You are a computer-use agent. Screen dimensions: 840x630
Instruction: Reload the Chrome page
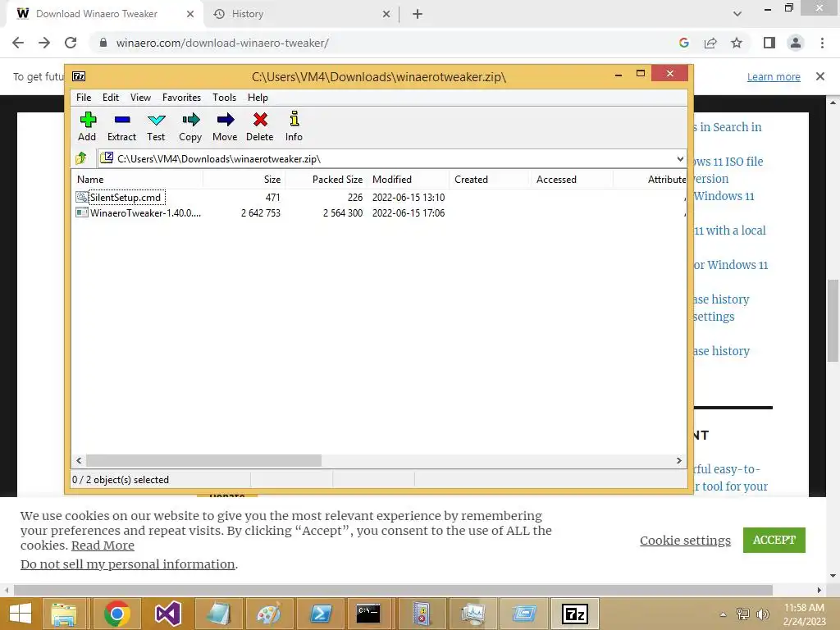click(71, 43)
